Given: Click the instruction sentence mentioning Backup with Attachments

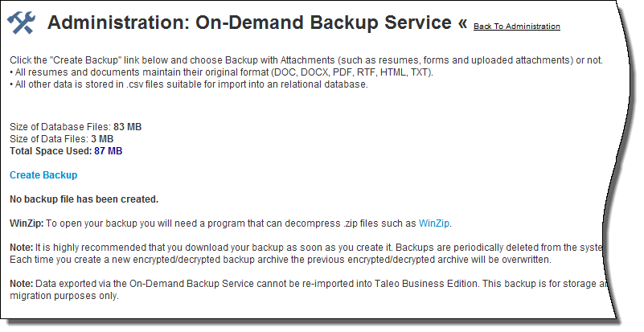Looking at the screenshot, I should (306, 60).
